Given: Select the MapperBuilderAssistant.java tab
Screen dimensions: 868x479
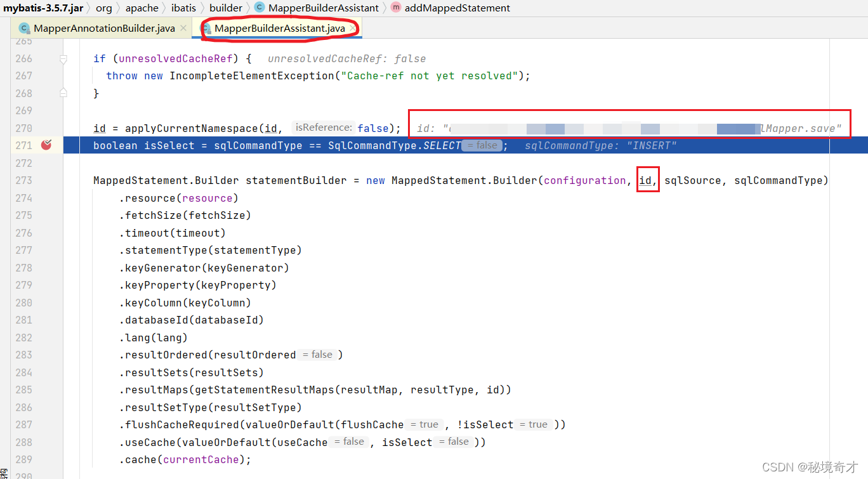Looking at the screenshot, I should click(279, 29).
